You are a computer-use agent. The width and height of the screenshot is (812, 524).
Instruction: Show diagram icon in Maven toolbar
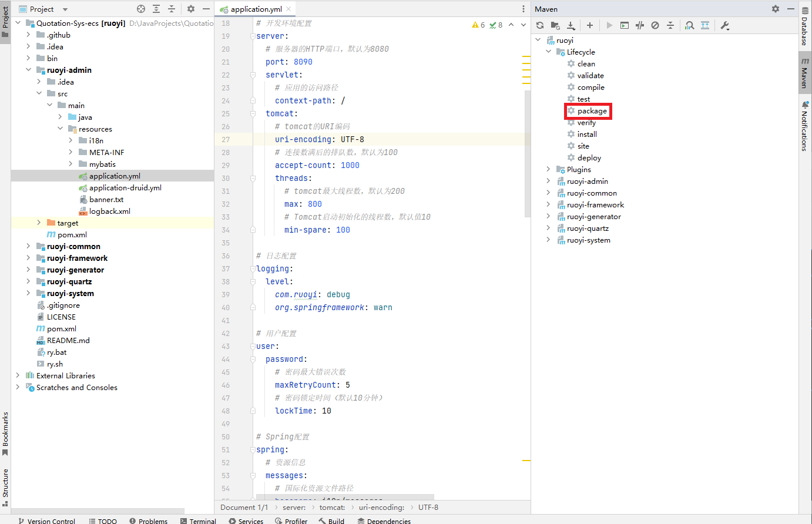pos(705,25)
